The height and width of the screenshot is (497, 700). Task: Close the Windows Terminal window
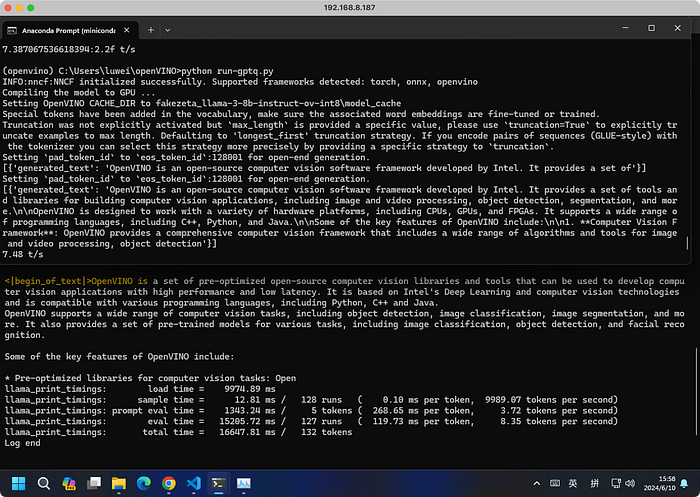(678, 28)
